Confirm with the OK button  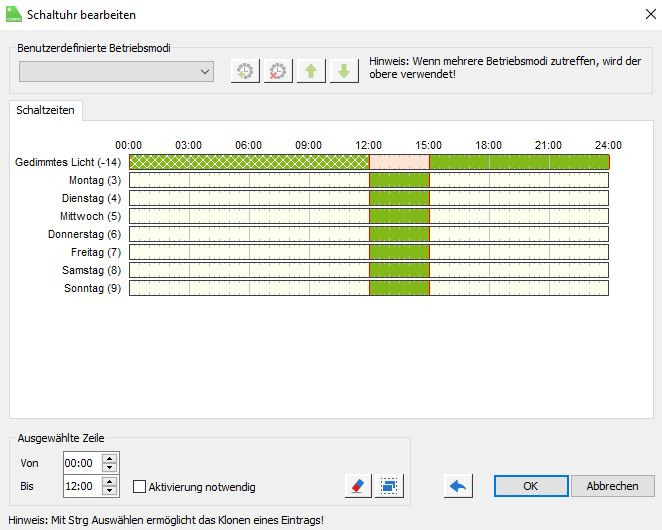[531, 486]
